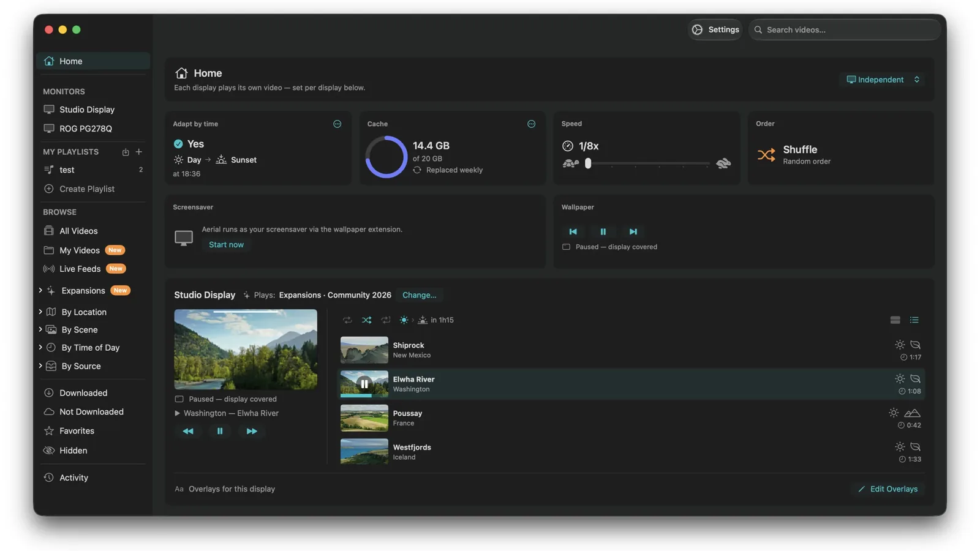Click the Cache usage ring indicator
Screen dimensions: 980x551
(386, 157)
